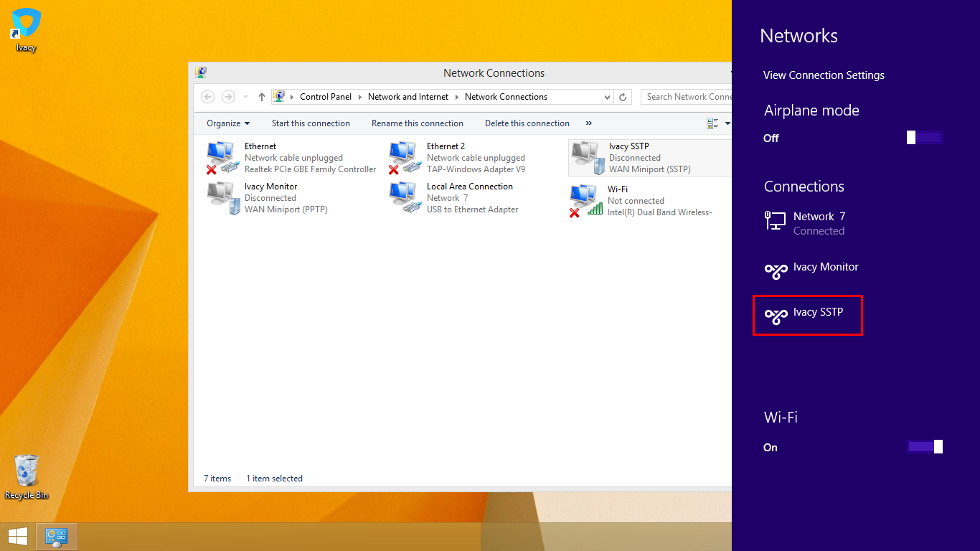Image resolution: width=980 pixels, height=551 pixels.
Task: Expand arrow after Control Panel breadcrumb
Action: [x=360, y=97]
